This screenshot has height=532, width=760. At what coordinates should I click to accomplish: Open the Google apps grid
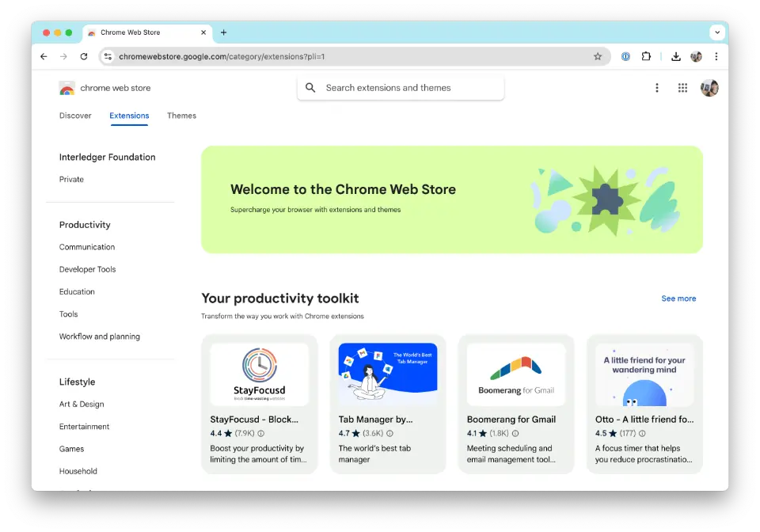(x=682, y=88)
